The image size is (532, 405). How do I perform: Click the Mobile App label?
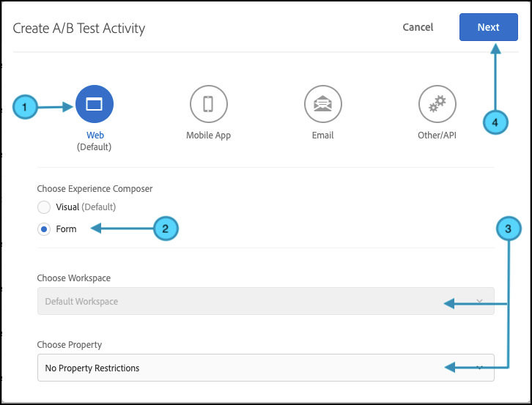[x=208, y=135]
